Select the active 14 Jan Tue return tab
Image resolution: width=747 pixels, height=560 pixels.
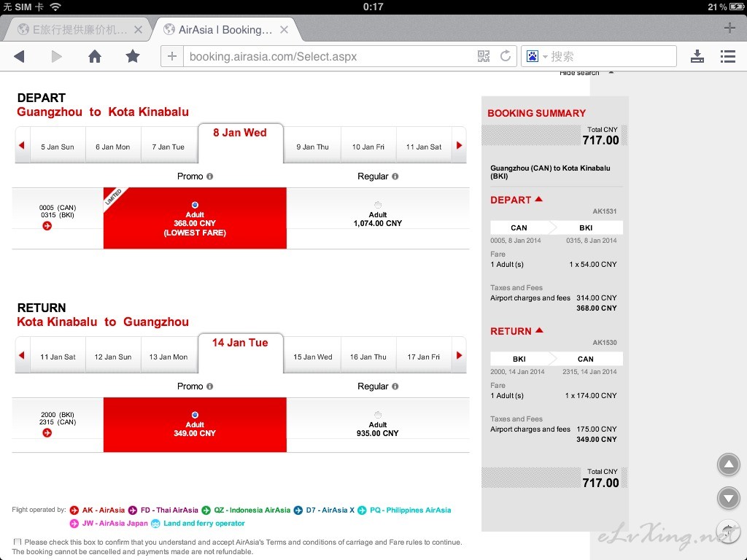[241, 353]
